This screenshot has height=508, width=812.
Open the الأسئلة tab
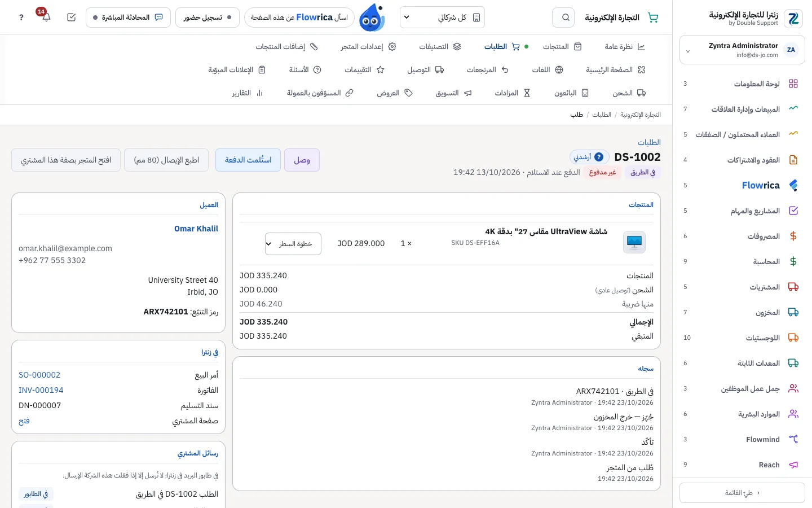pyautogui.click(x=305, y=70)
